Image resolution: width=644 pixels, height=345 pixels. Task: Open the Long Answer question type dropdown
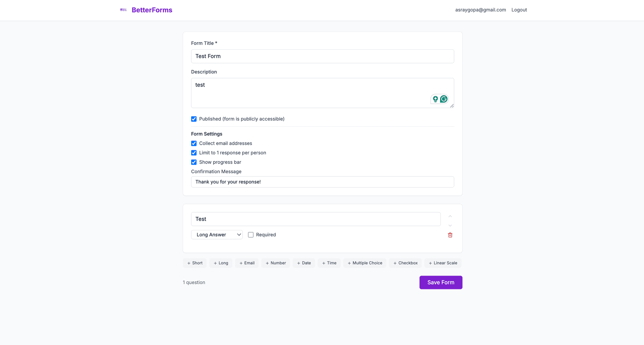coord(217,235)
